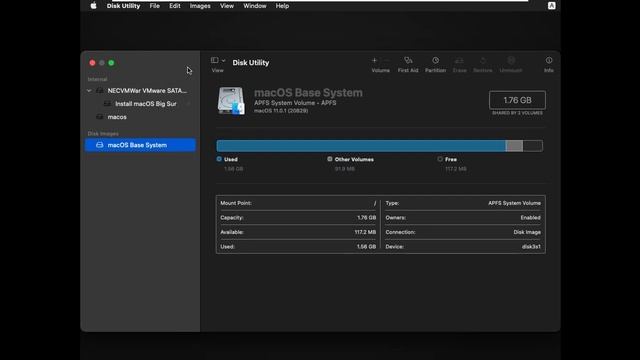Click 'APFS System Volume - APFS' subtitle

tap(295, 103)
